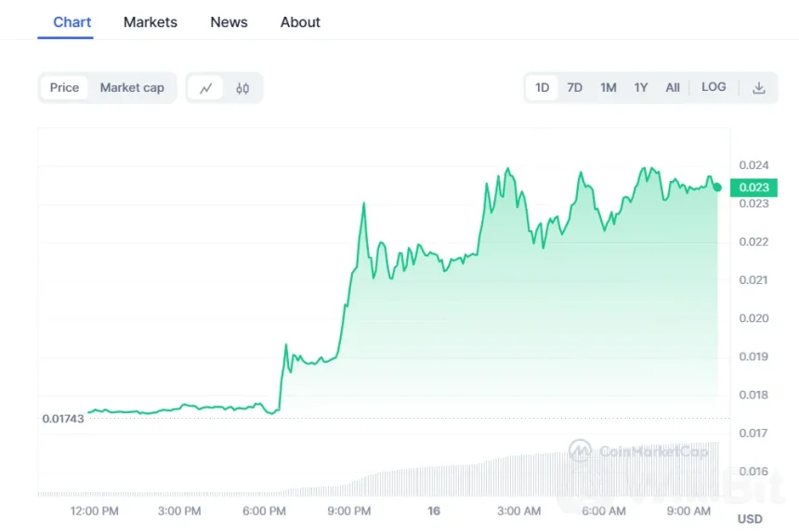Go to the News tab
This screenshot has height=532, width=799.
pos(229,21)
